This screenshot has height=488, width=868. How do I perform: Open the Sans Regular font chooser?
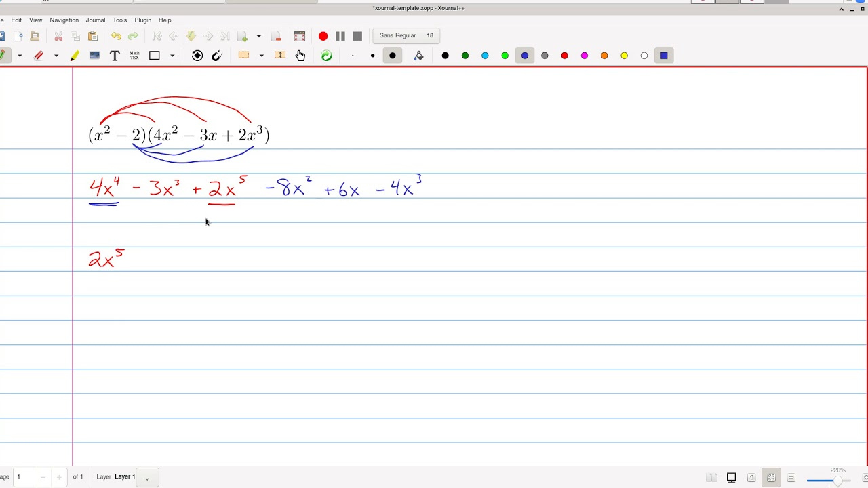[x=407, y=35]
